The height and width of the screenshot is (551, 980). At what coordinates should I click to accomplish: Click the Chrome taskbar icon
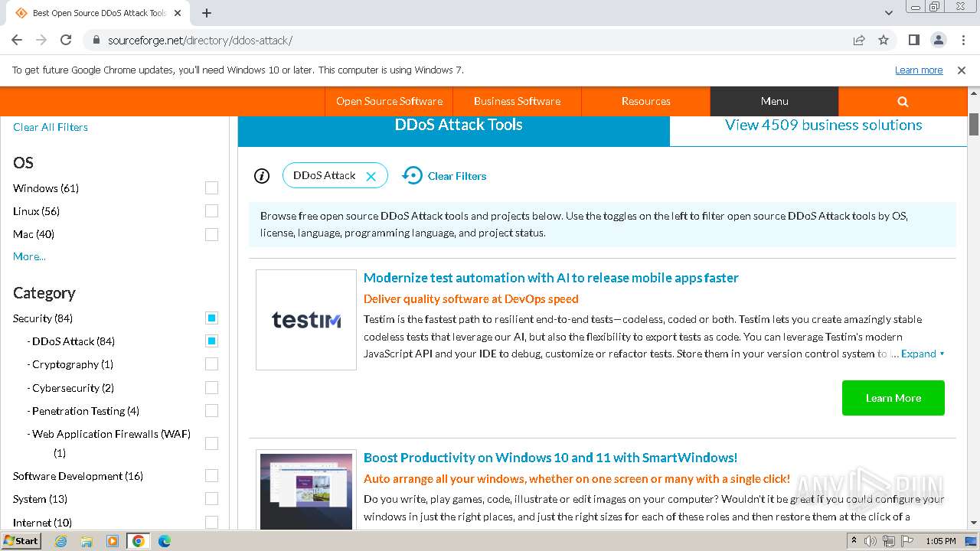[x=139, y=541]
